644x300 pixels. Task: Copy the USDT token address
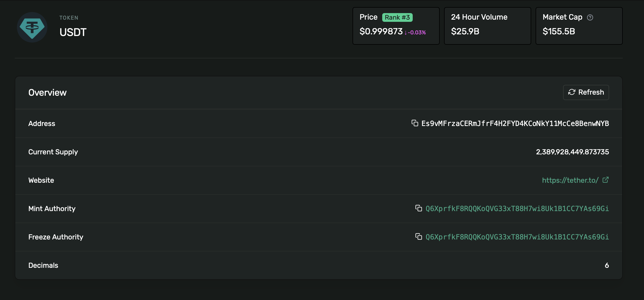point(415,123)
